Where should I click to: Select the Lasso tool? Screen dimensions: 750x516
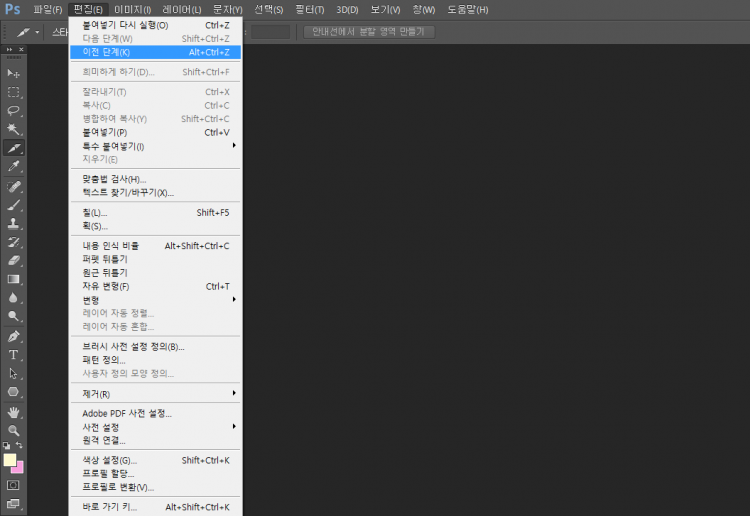[14, 111]
